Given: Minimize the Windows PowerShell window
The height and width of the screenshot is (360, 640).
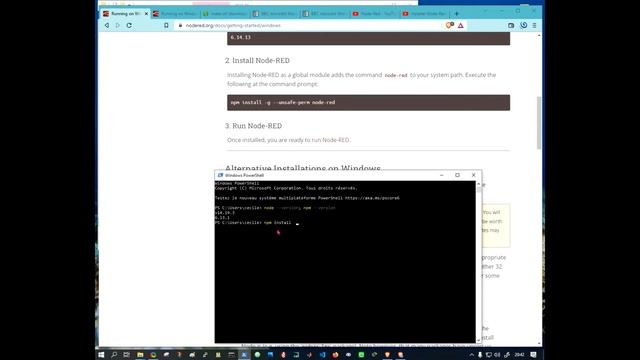Looking at the screenshot, I should (x=442, y=175).
